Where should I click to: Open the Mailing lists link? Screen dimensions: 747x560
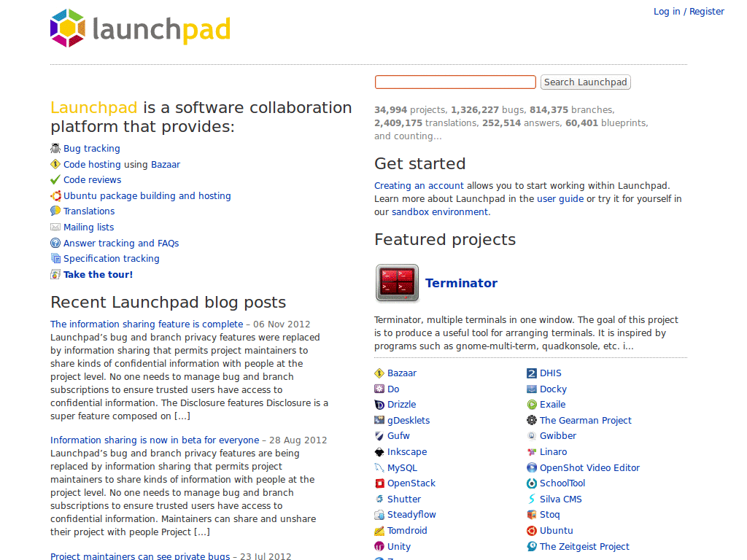pyautogui.click(x=88, y=227)
